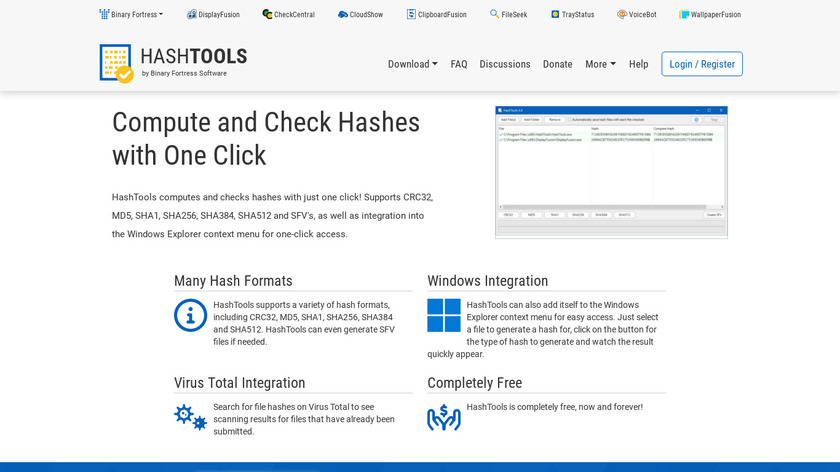Viewport: 840px width, 472px height.
Task: Click the 'Compute and Check Hashes' headline
Action: pyautogui.click(x=266, y=139)
